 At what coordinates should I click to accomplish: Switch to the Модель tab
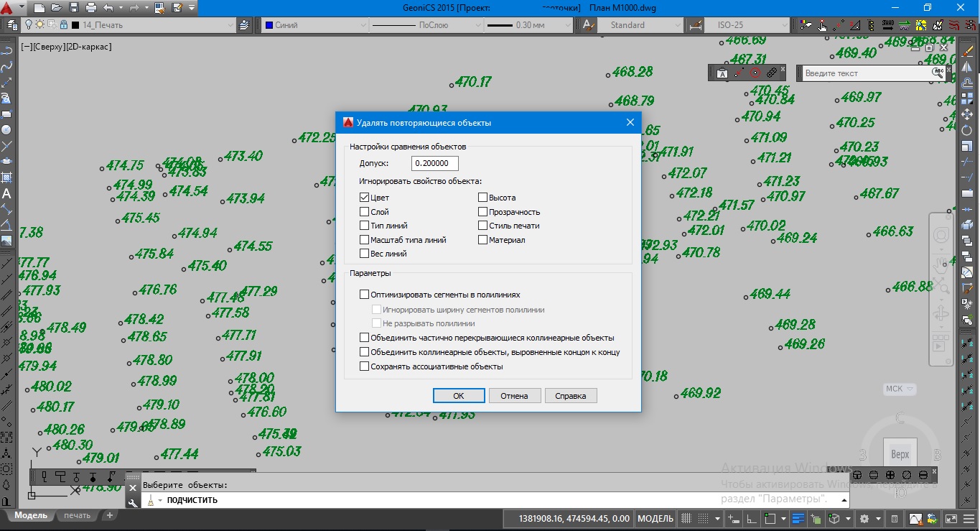click(30, 515)
